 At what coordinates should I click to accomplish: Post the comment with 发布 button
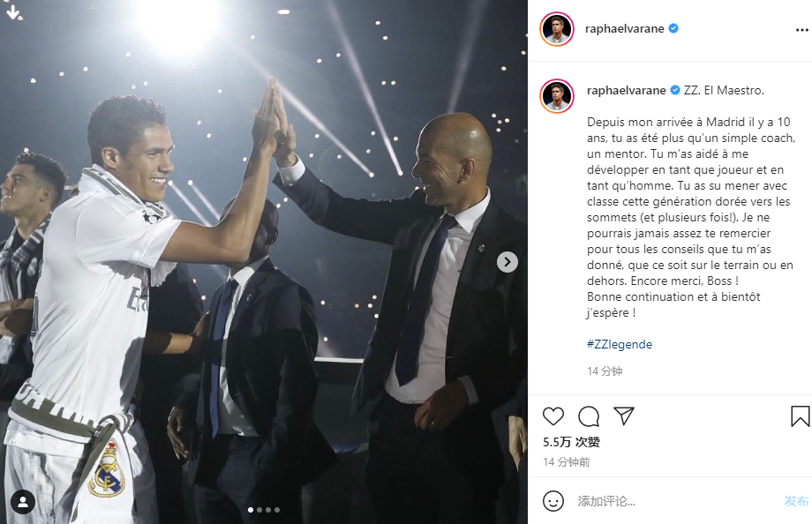(x=796, y=501)
